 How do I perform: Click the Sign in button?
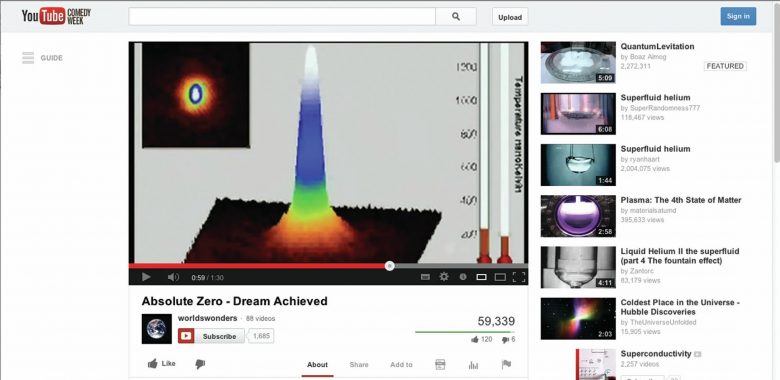click(738, 16)
